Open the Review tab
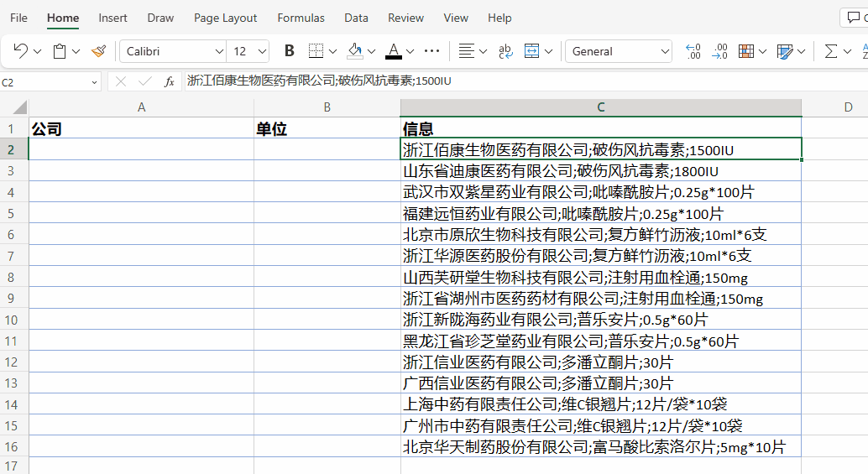The height and width of the screenshot is (474, 868). (x=405, y=18)
